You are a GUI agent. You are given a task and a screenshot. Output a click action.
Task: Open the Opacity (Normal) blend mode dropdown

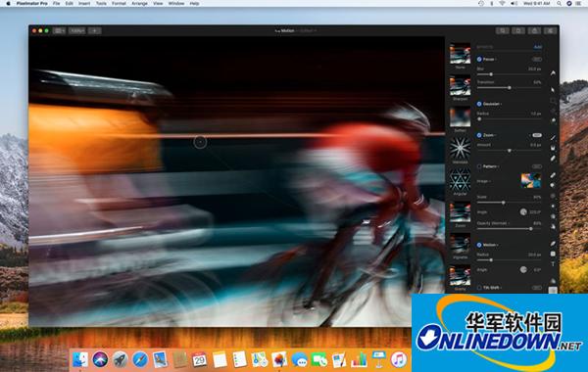pyautogui.click(x=494, y=223)
